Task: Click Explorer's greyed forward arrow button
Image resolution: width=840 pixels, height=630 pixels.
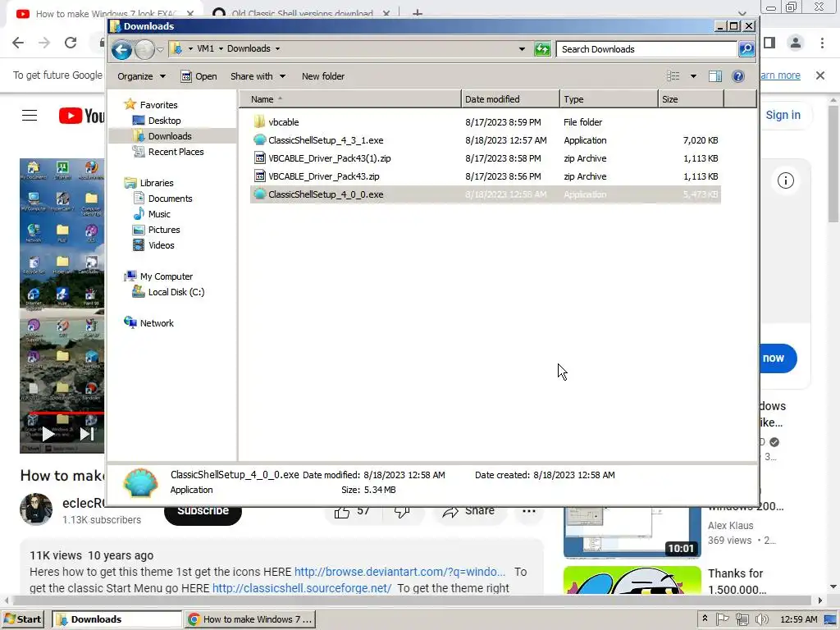Action: pyautogui.click(x=144, y=50)
